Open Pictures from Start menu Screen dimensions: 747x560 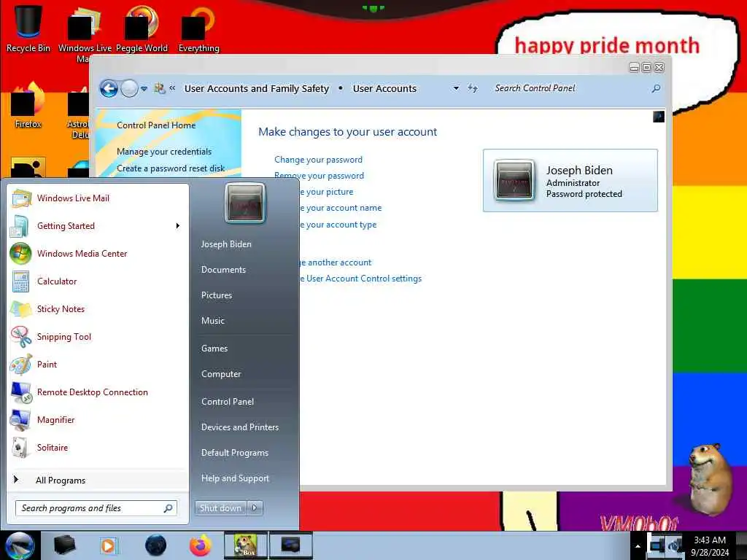(216, 295)
